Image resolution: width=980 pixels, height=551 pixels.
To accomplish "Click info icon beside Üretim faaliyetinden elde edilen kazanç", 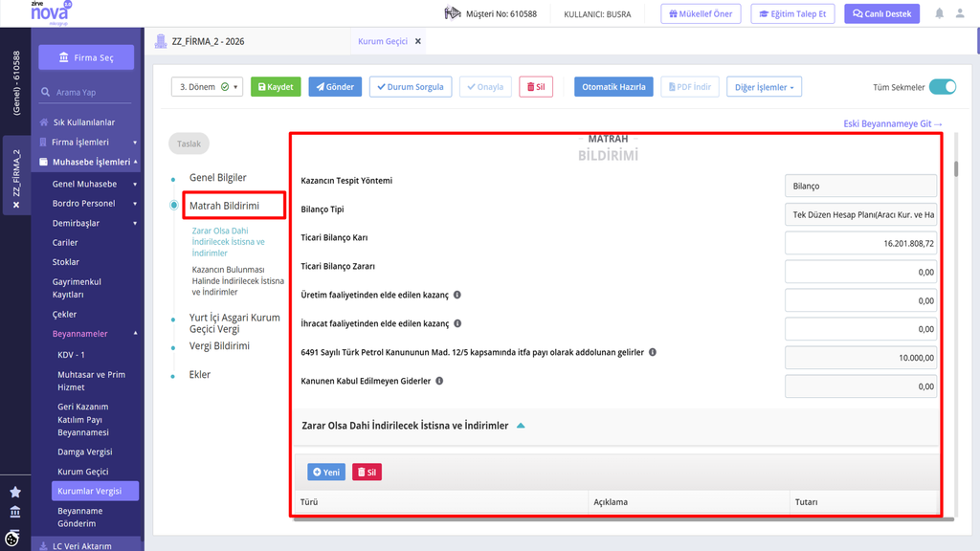I will [x=457, y=295].
